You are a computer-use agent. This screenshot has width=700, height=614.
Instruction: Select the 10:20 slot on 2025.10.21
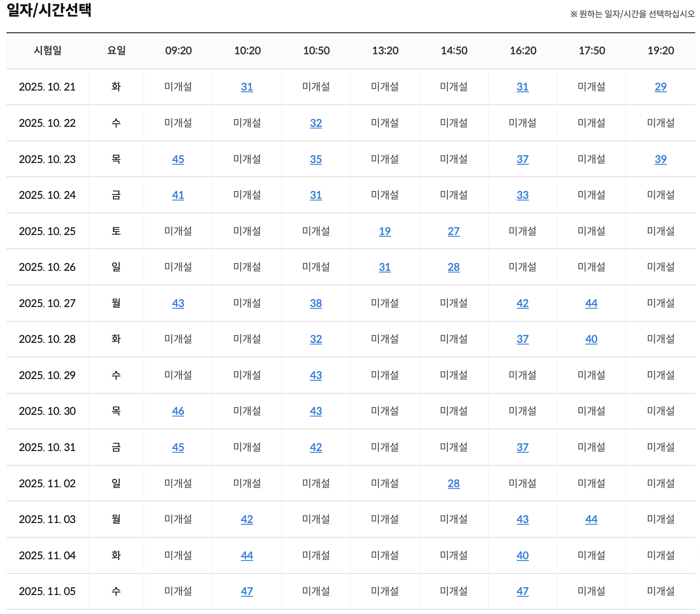[x=247, y=87]
